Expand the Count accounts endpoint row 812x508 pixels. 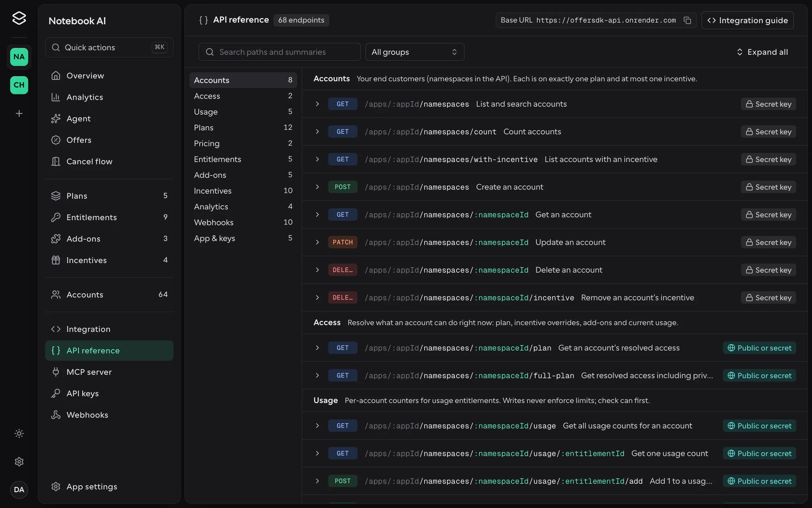(x=555, y=132)
